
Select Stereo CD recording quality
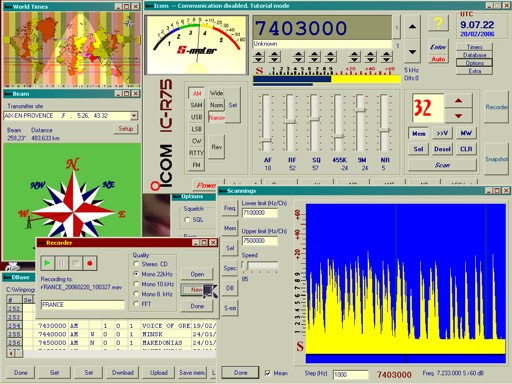tap(136, 264)
